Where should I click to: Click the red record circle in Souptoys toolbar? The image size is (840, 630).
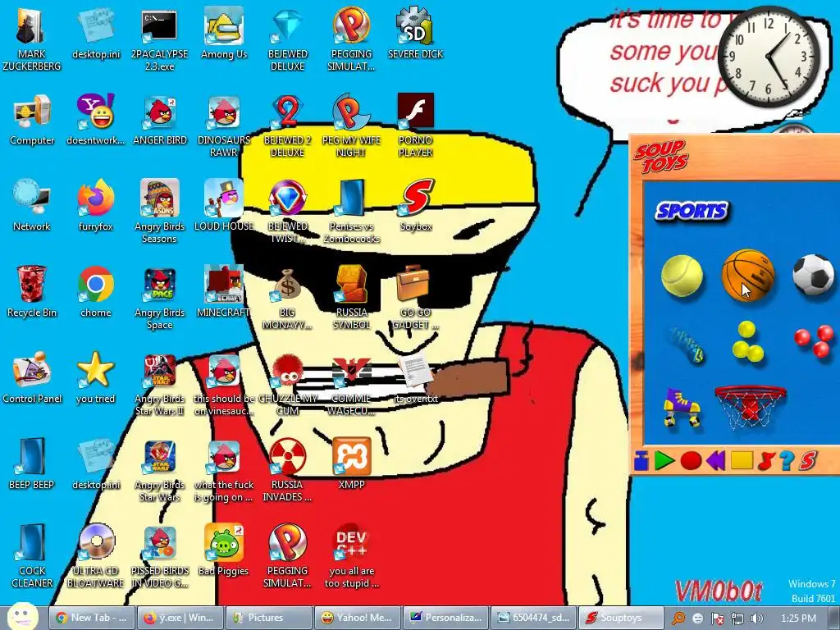[x=691, y=461]
